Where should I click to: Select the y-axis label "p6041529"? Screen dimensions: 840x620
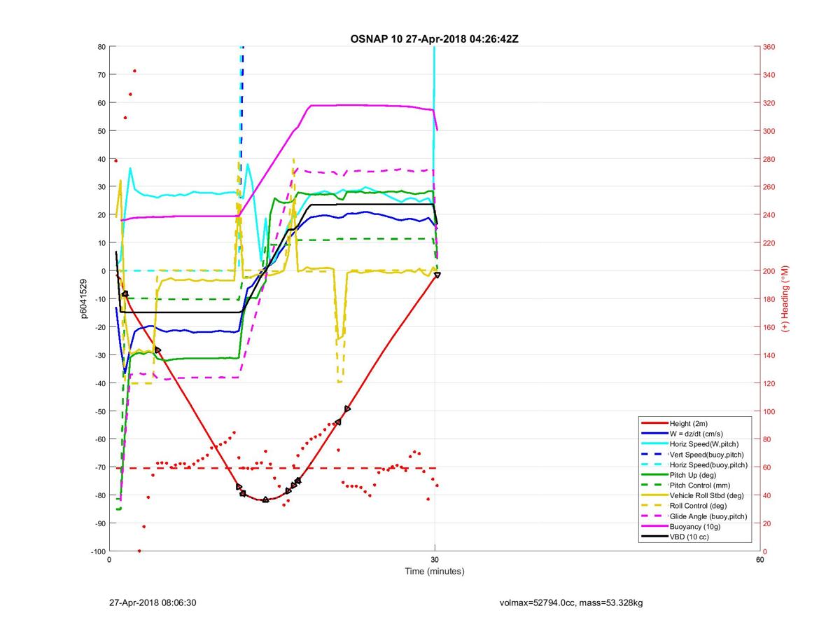click(x=84, y=299)
